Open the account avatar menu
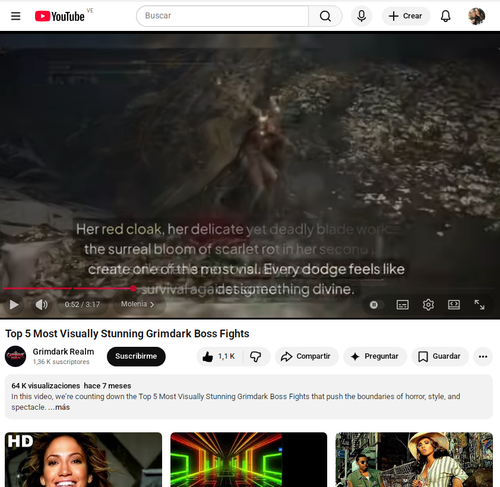Viewport: 500px width, 487px height. click(x=476, y=16)
